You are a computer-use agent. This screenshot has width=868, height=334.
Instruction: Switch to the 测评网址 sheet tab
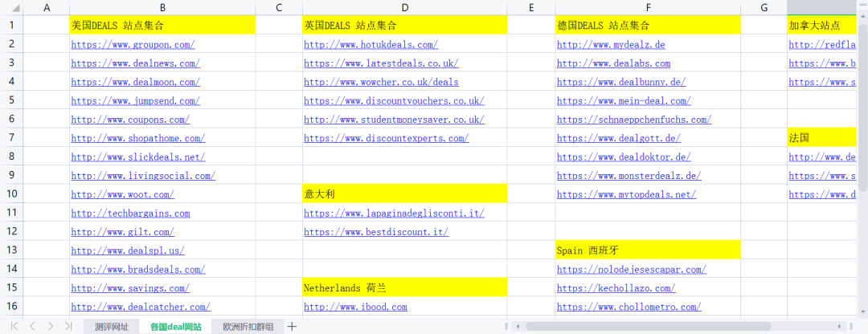[111, 326]
